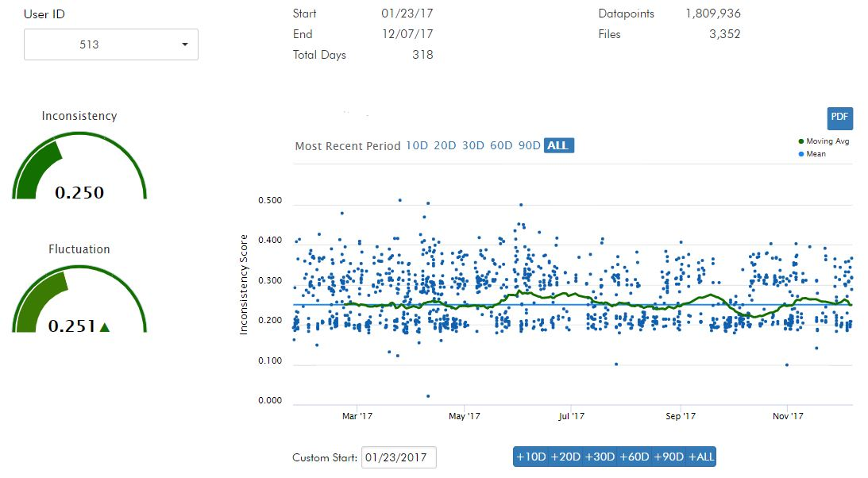868x478 pixels.
Task: Click the Custom Start date field
Action: tap(399, 457)
